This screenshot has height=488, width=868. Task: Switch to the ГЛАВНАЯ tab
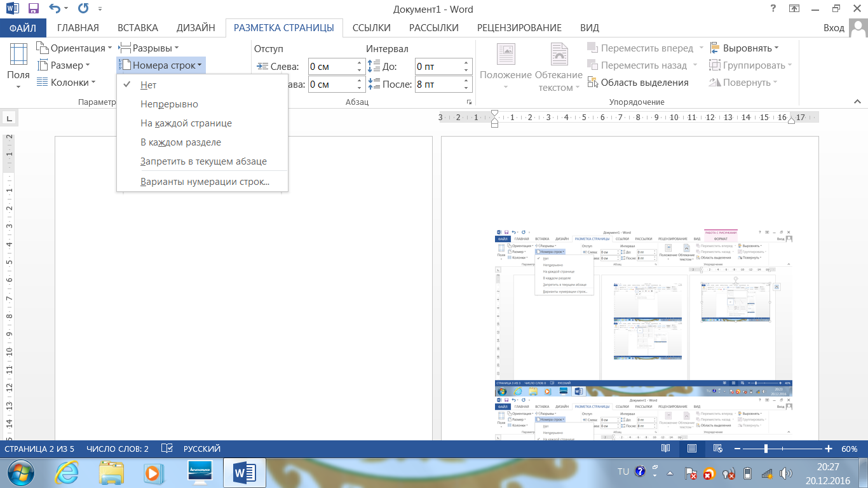click(x=78, y=28)
